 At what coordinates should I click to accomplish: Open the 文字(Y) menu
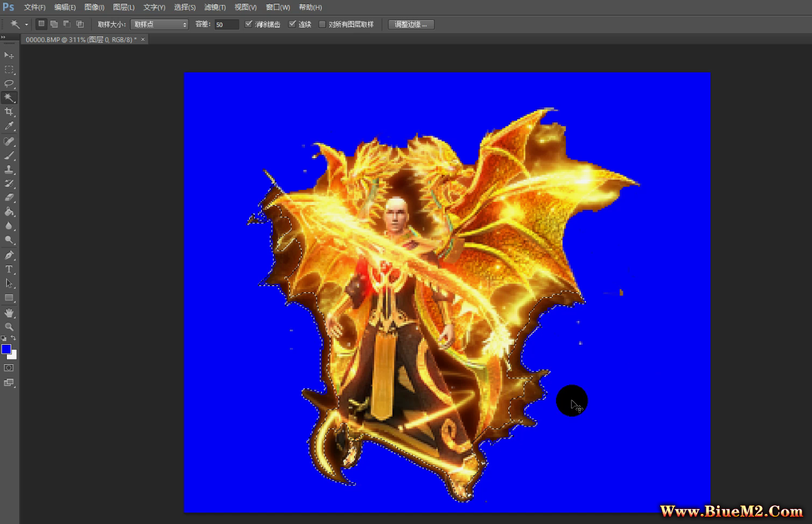pos(154,7)
